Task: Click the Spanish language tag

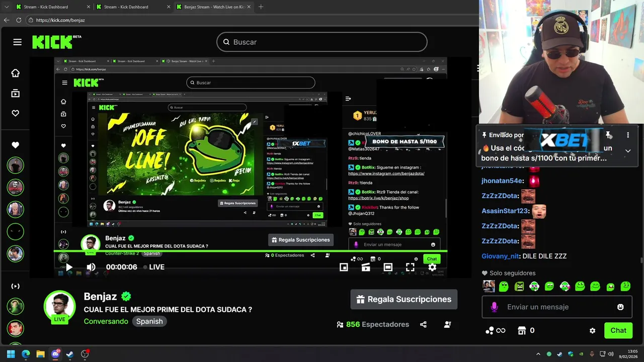Action: (x=149, y=321)
